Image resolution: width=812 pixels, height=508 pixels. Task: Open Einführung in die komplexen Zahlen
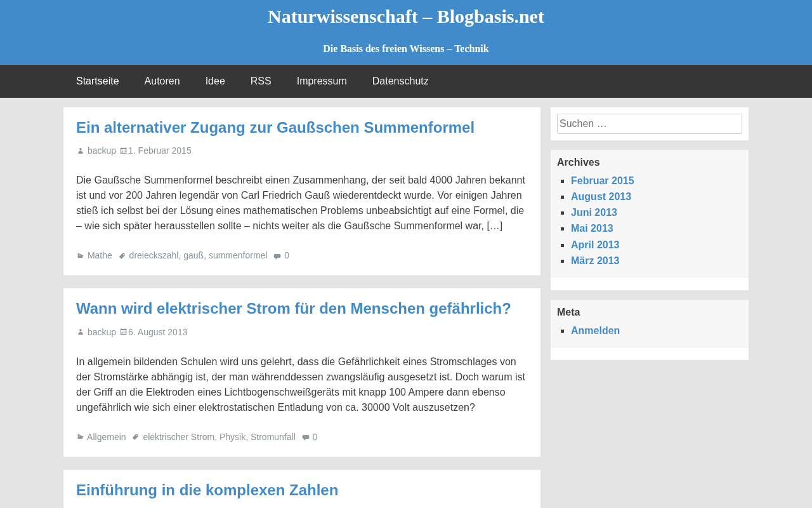(207, 490)
